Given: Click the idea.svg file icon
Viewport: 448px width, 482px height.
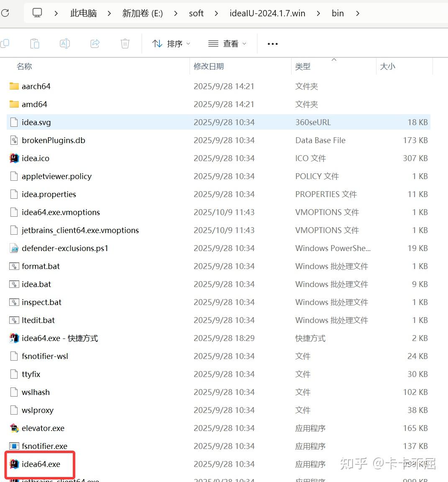Looking at the screenshot, I should point(14,122).
